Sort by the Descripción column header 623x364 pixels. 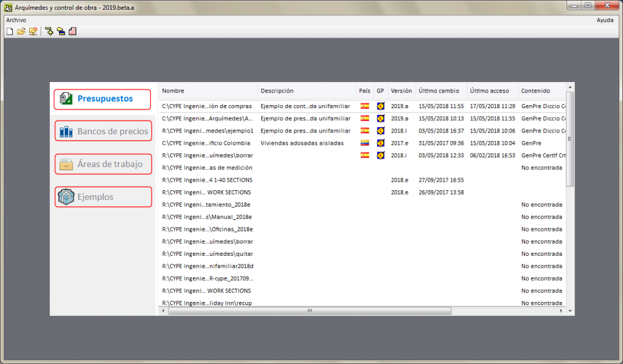pyautogui.click(x=307, y=91)
